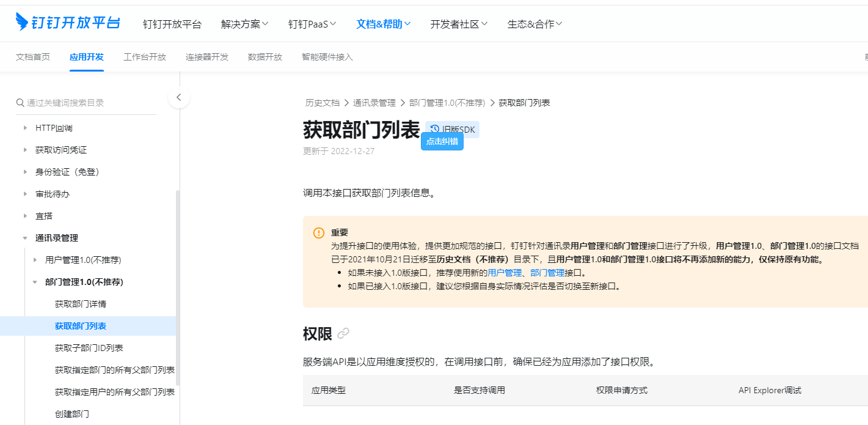Image resolution: width=868 pixels, height=425 pixels.
Task: Click the 更新于 2022-12-27 date text
Action: coord(339,151)
